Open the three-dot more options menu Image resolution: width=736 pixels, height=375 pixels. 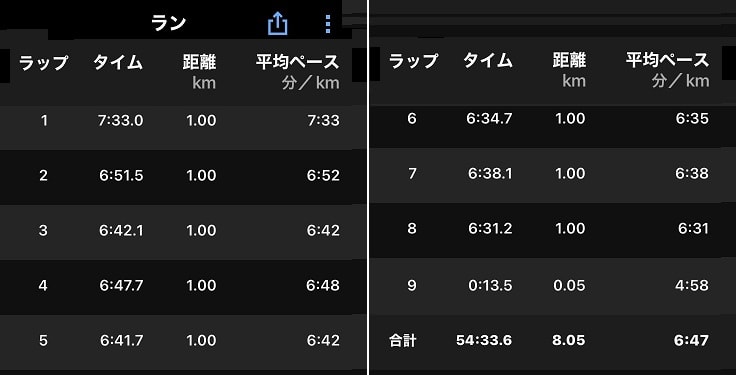328,23
